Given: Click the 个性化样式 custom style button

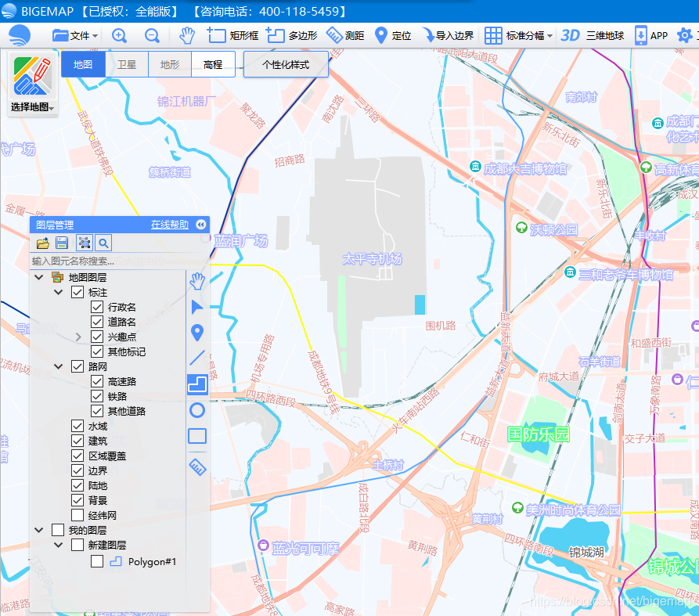Looking at the screenshot, I should [286, 65].
